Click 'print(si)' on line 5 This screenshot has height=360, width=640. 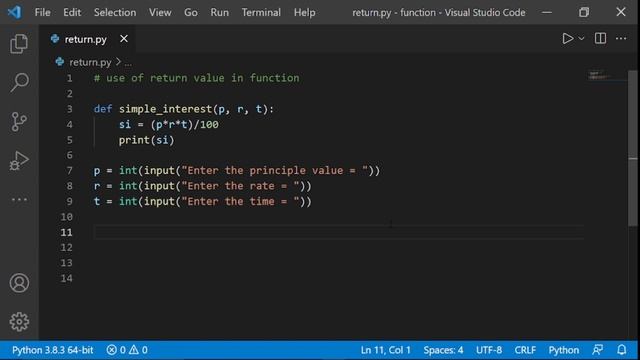pos(147,140)
